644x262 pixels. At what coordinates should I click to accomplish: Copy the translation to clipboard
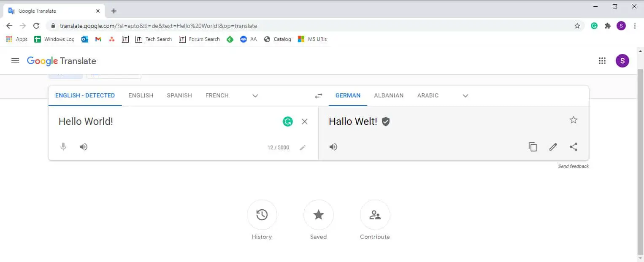[533, 147]
